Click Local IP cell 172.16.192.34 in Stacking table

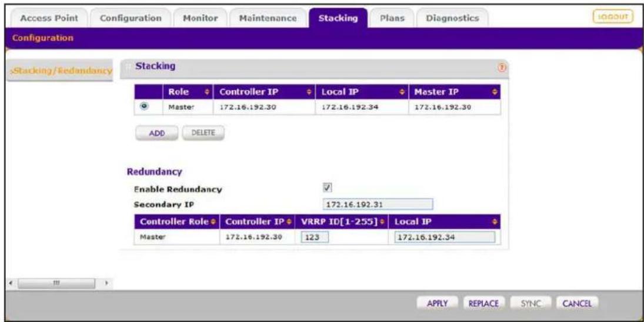pos(350,108)
